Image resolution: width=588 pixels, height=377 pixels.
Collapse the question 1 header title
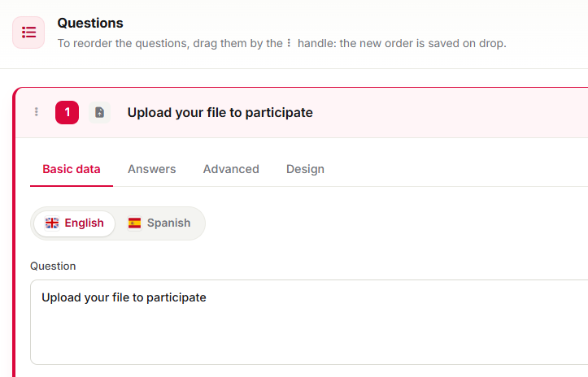click(x=220, y=112)
